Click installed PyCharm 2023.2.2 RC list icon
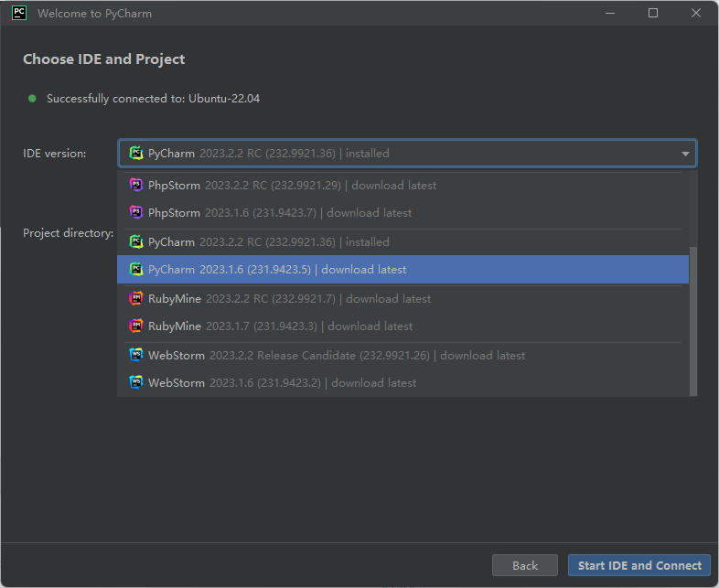 pos(136,241)
